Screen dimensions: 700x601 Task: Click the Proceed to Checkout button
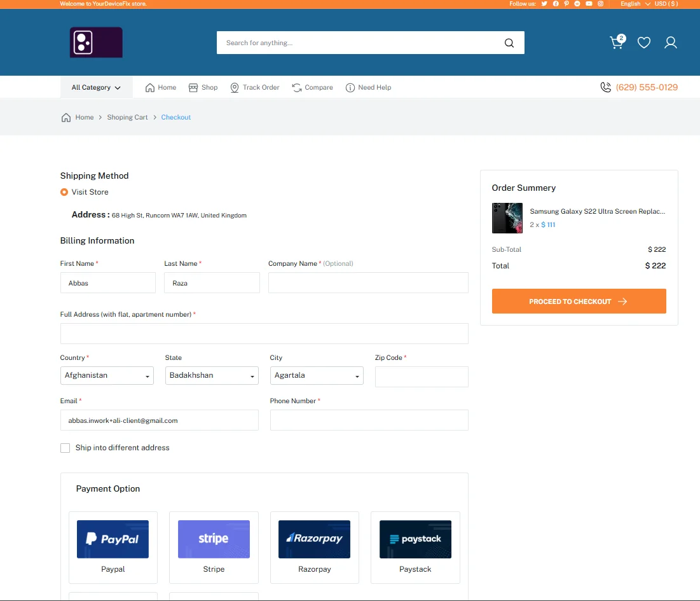tap(579, 301)
